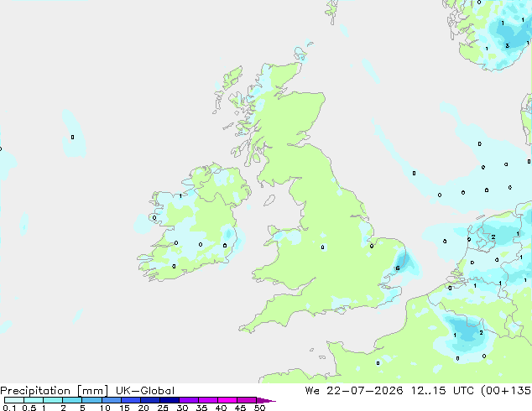The height and width of the screenshot is (411, 532).
Task: Click the 1–2 mm legend swatch
Action: 53,400
